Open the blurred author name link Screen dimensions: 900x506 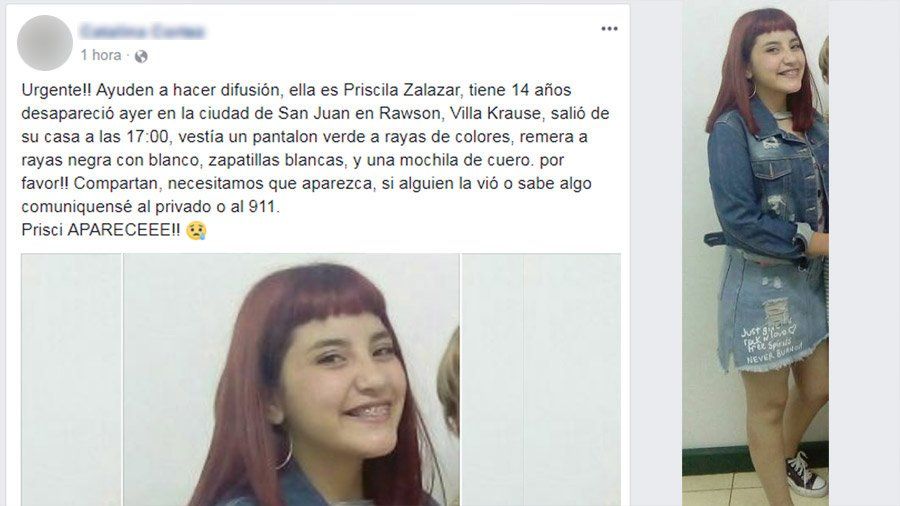tap(142, 31)
